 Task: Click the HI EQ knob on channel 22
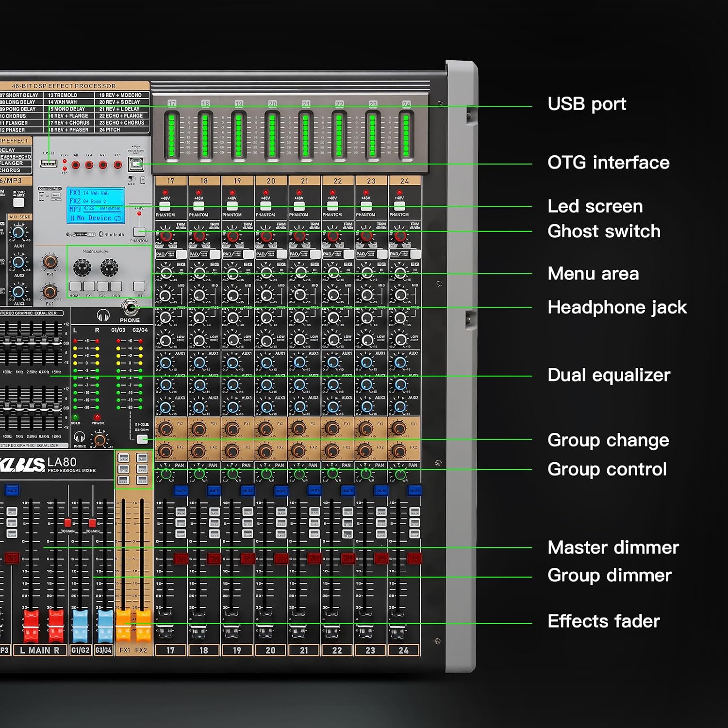click(333, 273)
